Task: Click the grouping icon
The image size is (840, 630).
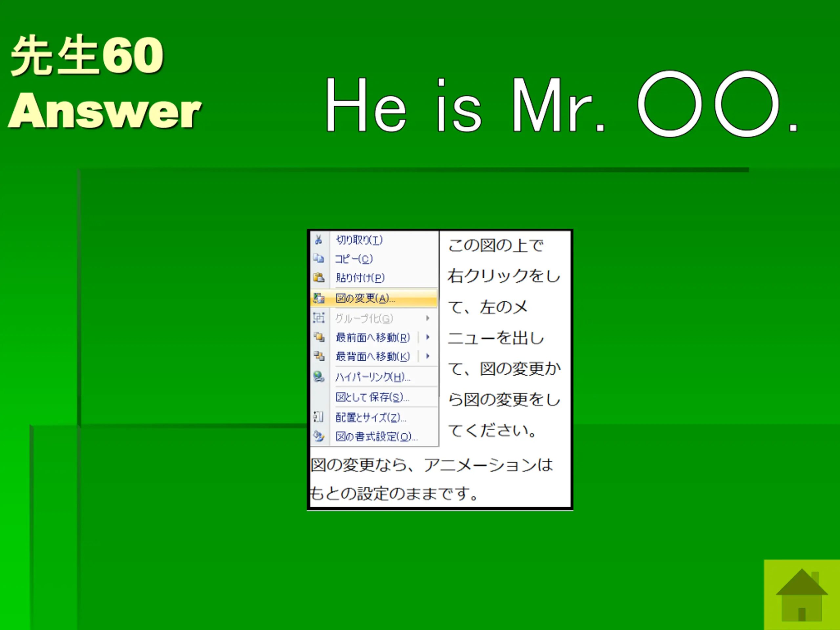Action: (319, 318)
